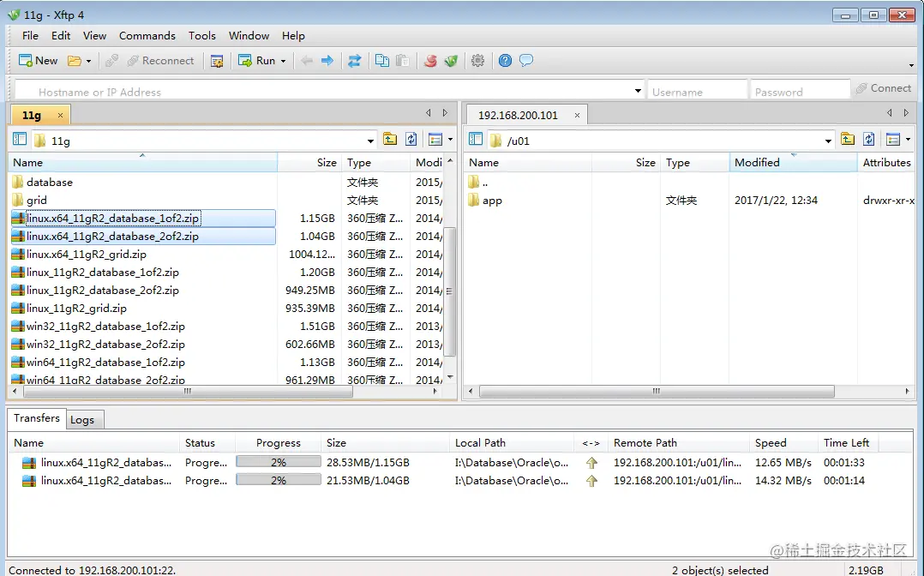This screenshot has height=576, width=924.
Task: Close the 192.168.200.101 tab
Action: [578, 116]
